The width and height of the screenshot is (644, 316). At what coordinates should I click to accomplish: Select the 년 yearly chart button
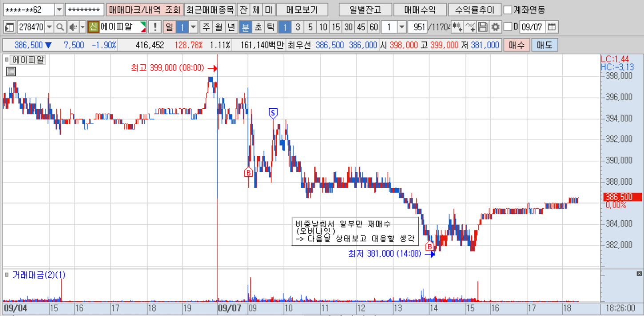tap(231, 27)
